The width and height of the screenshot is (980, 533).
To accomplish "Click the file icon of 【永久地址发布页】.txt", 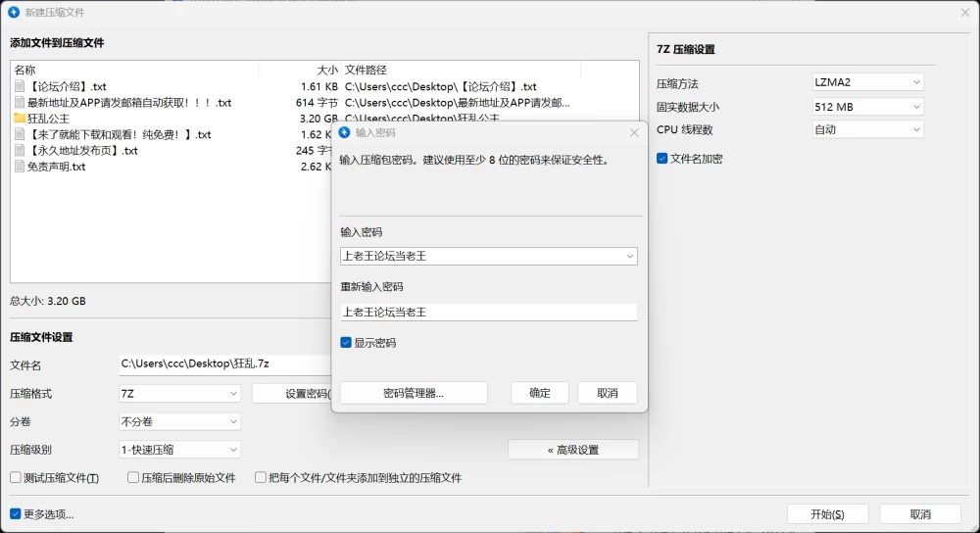I will point(20,151).
